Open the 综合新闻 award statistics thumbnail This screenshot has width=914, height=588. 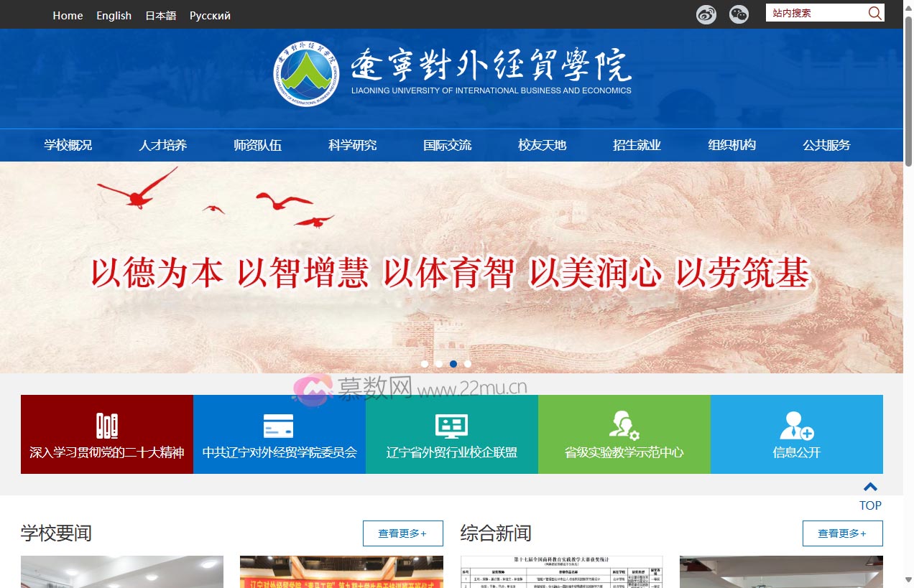[x=561, y=572]
